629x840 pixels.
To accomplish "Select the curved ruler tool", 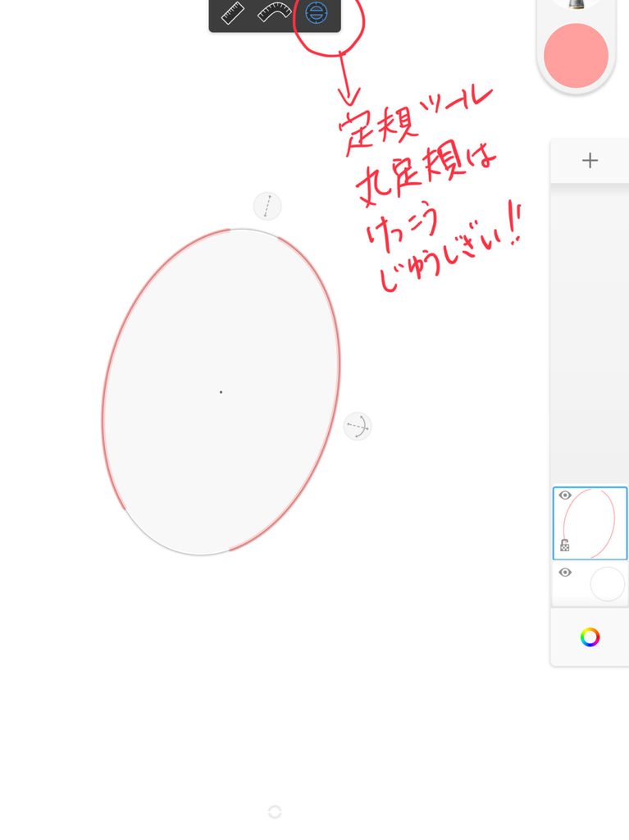I will coord(275,13).
